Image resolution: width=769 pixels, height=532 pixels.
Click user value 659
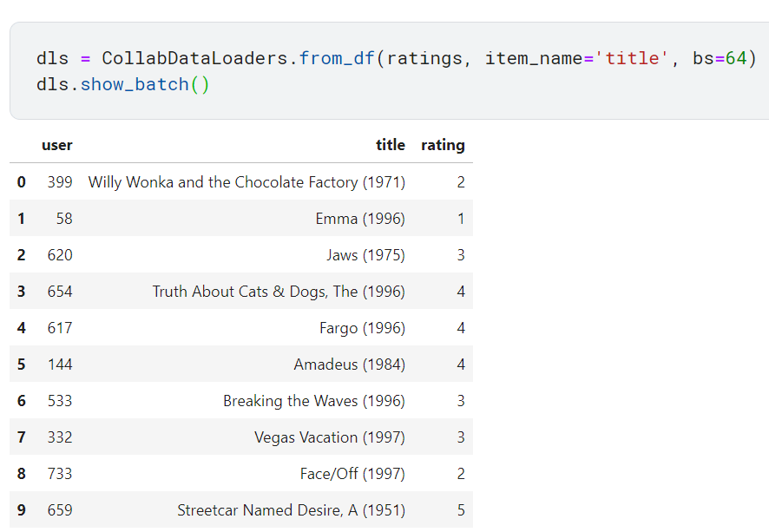pyautogui.click(x=60, y=510)
